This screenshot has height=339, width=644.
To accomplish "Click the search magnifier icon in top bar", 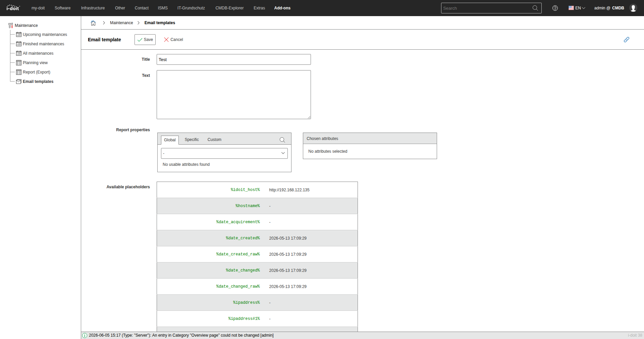I will coord(535,8).
